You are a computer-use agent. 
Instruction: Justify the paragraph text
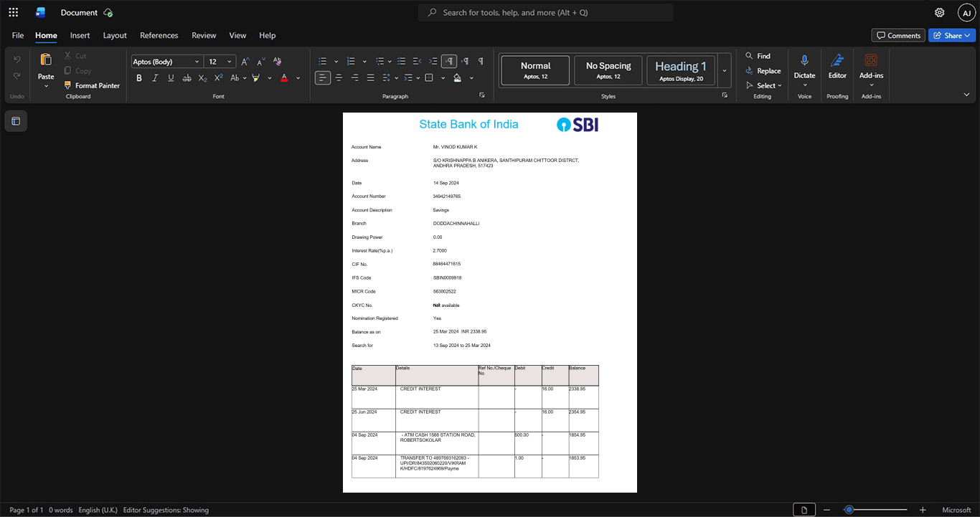(370, 78)
